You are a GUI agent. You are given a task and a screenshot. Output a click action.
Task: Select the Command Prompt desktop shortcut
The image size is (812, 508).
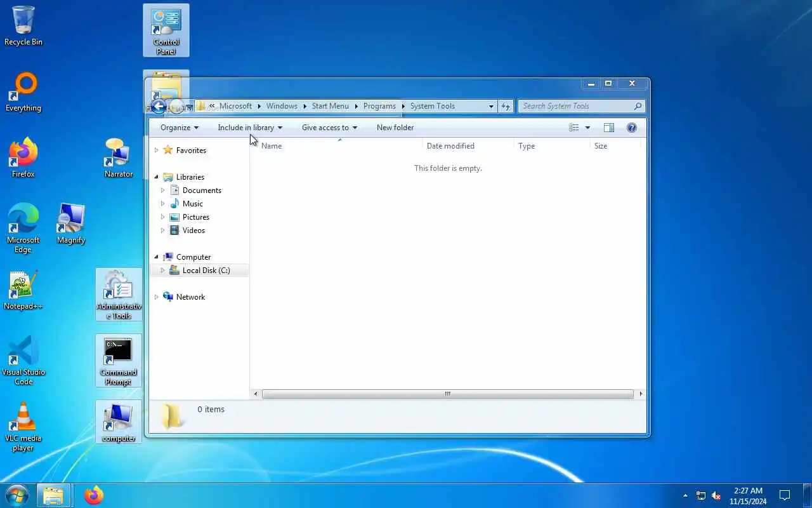click(119, 360)
